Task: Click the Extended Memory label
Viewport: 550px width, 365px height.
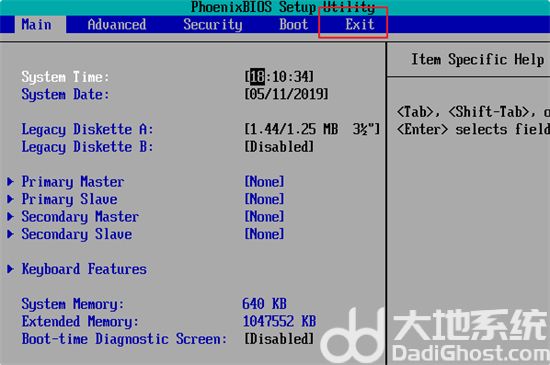Action: point(80,321)
